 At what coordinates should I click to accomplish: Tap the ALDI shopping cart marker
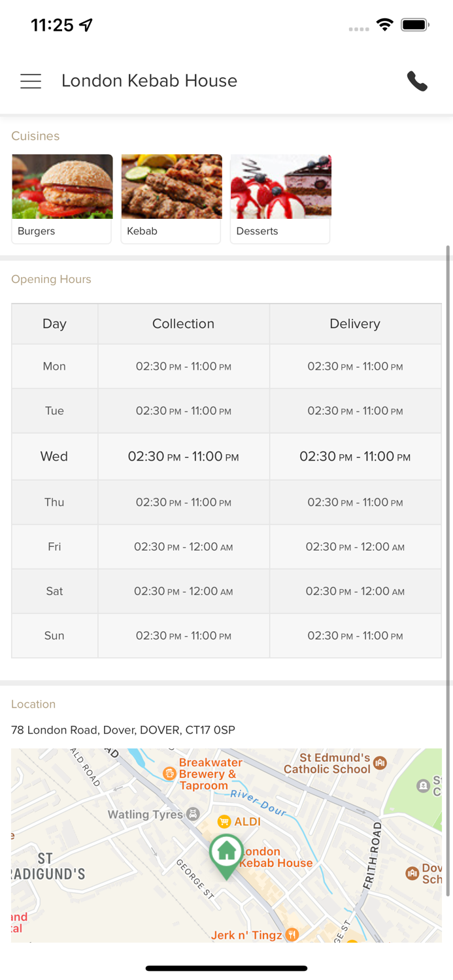click(224, 821)
